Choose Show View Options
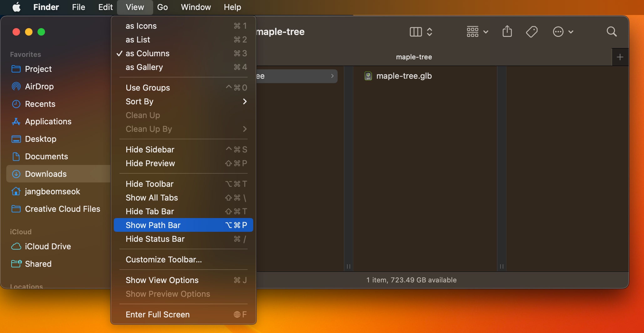This screenshot has width=644, height=333. (x=184, y=280)
